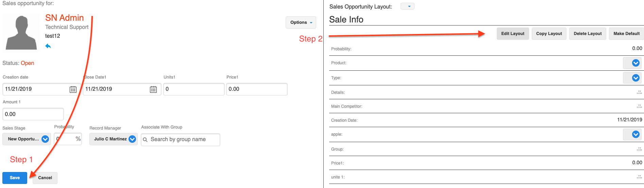Click the SN Admin name link
The height and width of the screenshot is (188, 644).
[x=64, y=18]
